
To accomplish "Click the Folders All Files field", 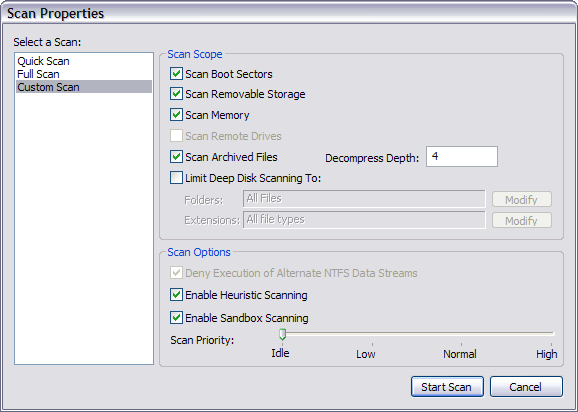I will coord(364,199).
